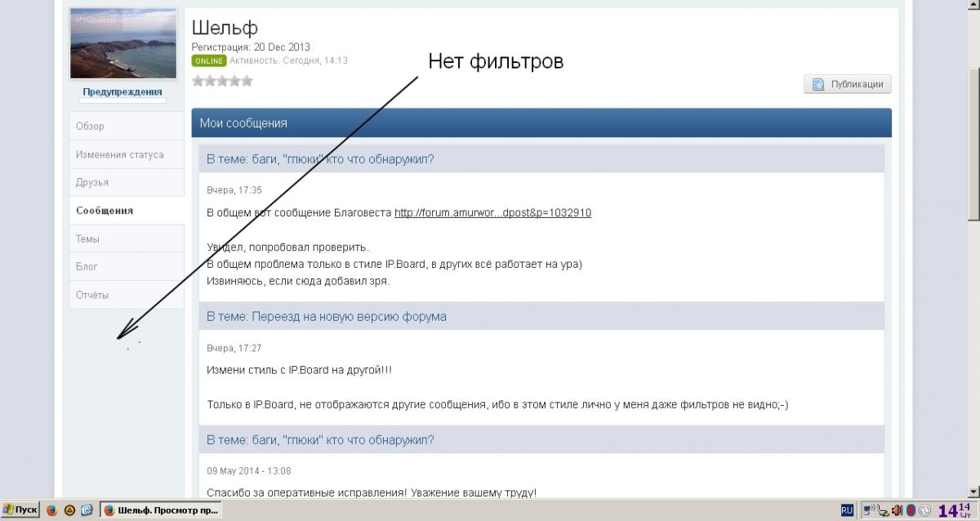
Task: Click the scrollbar down arrow
Action: coord(973,491)
